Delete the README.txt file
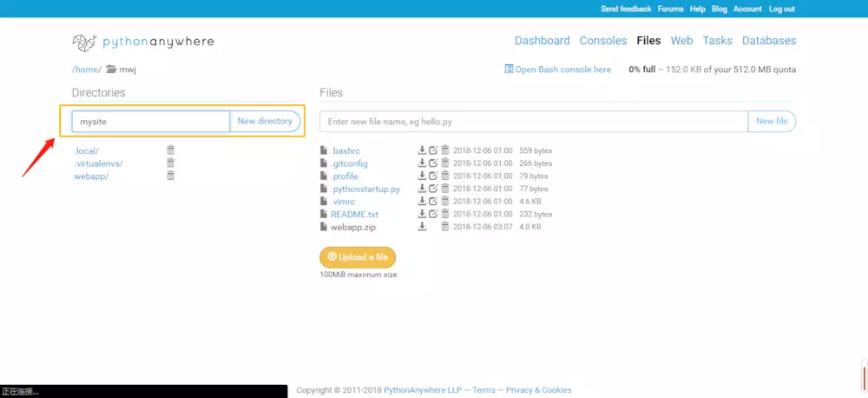 point(444,214)
